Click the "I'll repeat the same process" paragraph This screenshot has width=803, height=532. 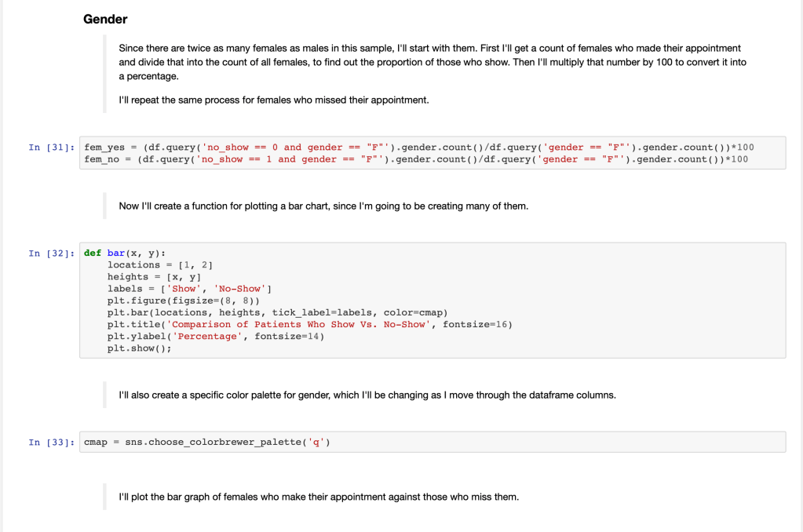[273, 100]
